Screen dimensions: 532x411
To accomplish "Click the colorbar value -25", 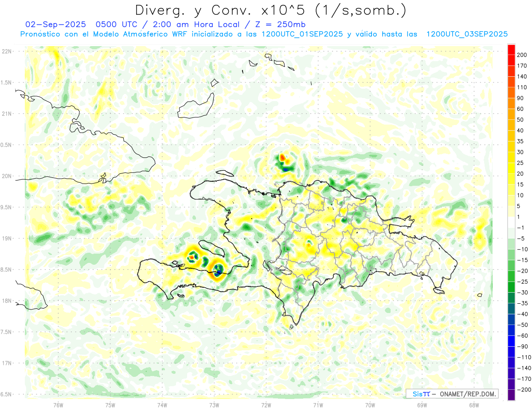I will coord(522,282).
